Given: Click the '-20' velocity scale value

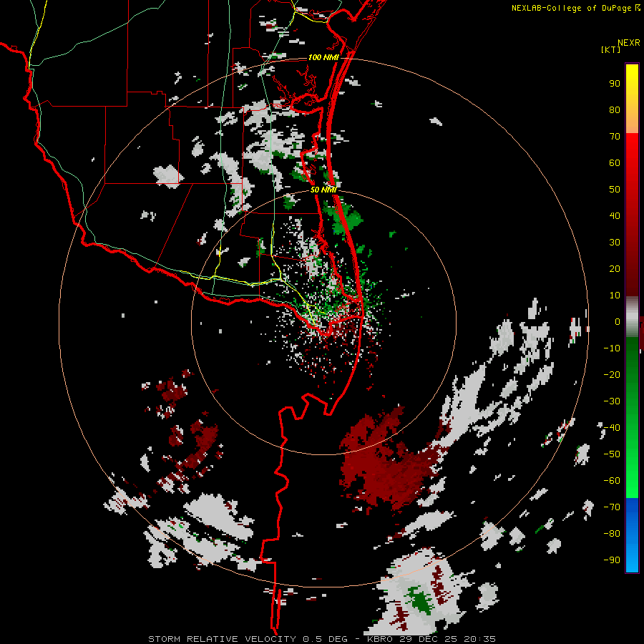Looking at the screenshot, I should (612, 375).
